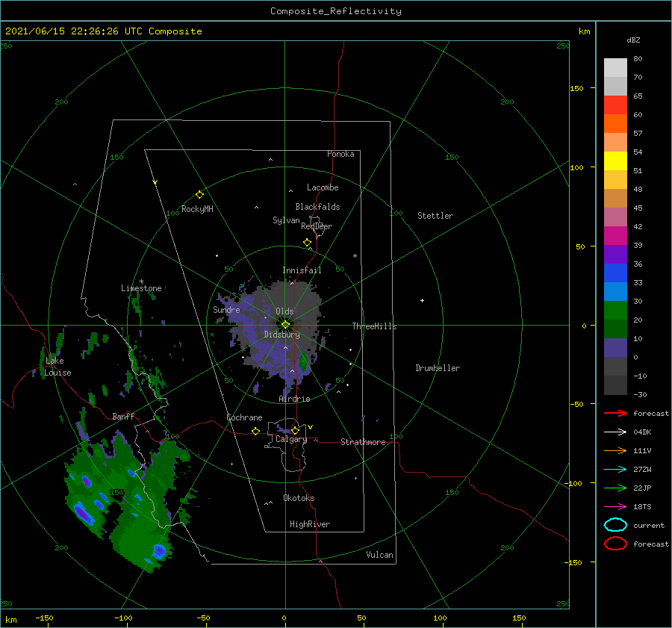
Task: Click the Sylvan label
Action: pyautogui.click(x=286, y=220)
